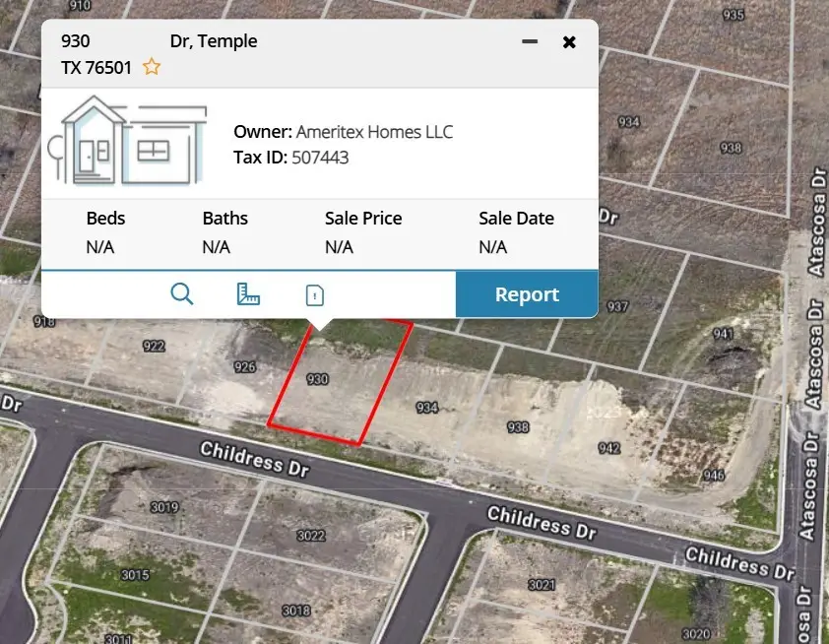The height and width of the screenshot is (644, 829).
Task: Click the house illustration thumbnail
Action: pos(127,141)
